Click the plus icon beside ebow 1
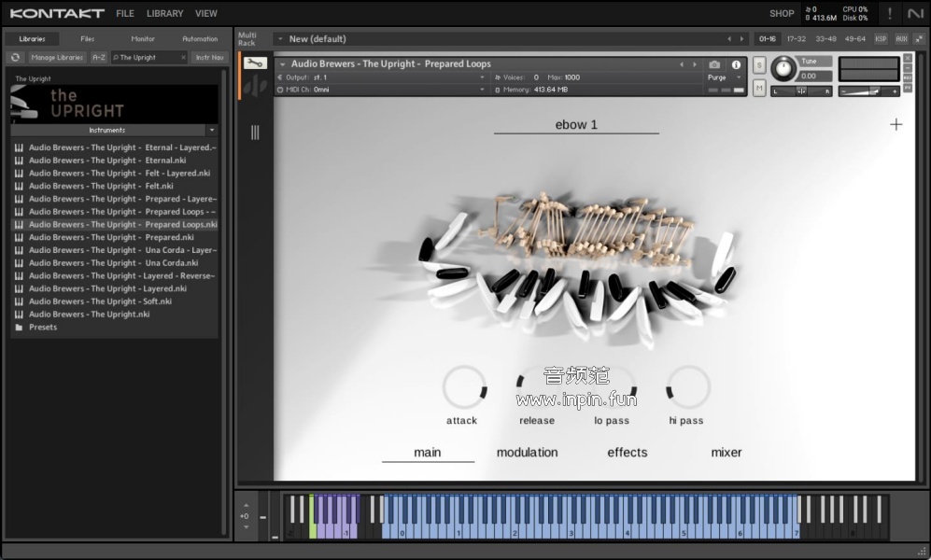The width and height of the screenshot is (931, 560). click(x=896, y=124)
